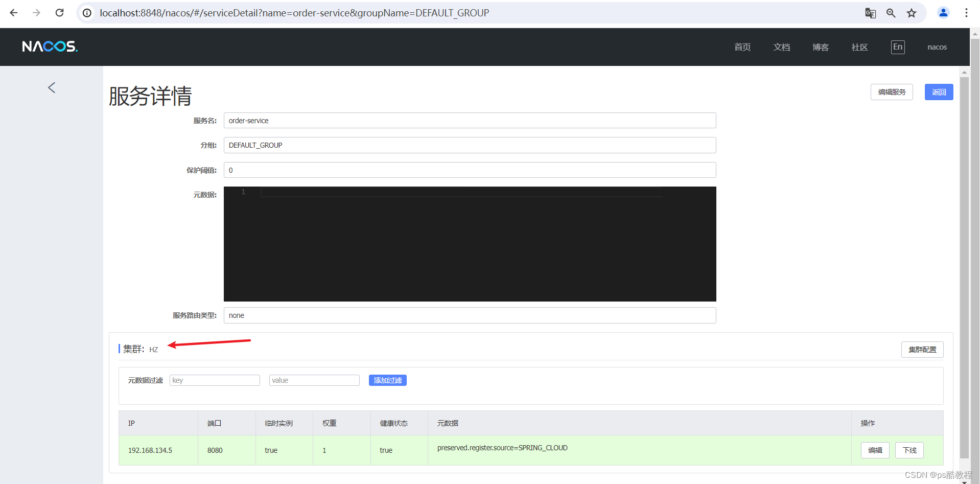The image size is (980, 484).
Task: Click 下线 for instance 192.168.134.5
Action: [x=909, y=450]
